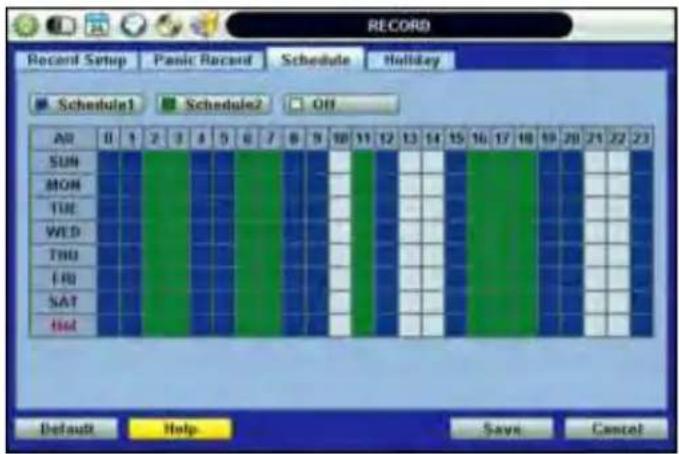This screenshot has height=454, width=679.
Task: Select the MON row header
Action: pyautogui.click(x=63, y=185)
